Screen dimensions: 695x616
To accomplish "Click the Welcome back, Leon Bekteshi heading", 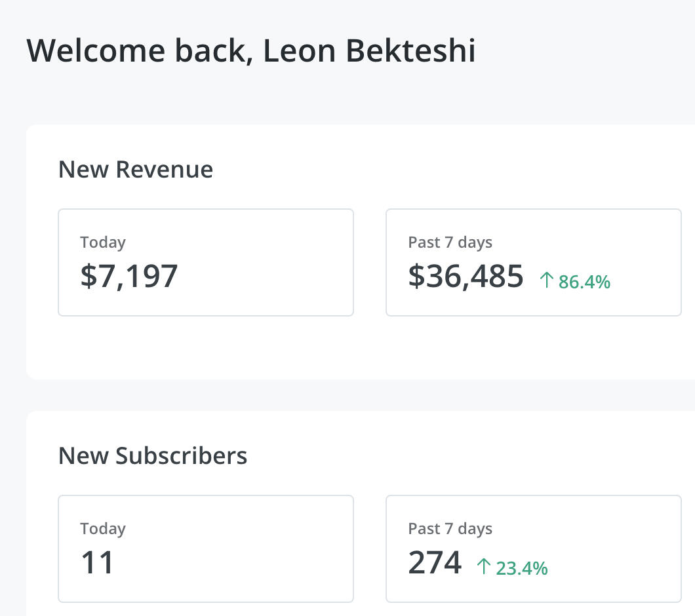I will coord(251,51).
